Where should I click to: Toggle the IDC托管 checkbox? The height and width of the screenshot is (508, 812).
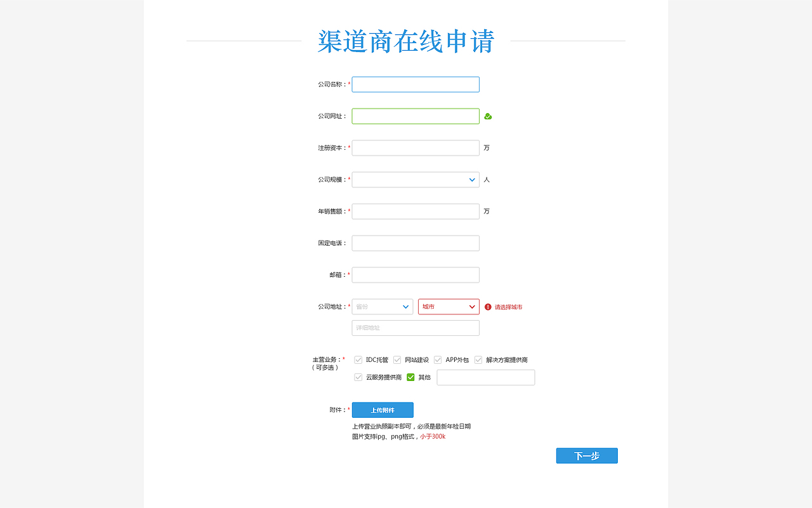tap(358, 360)
